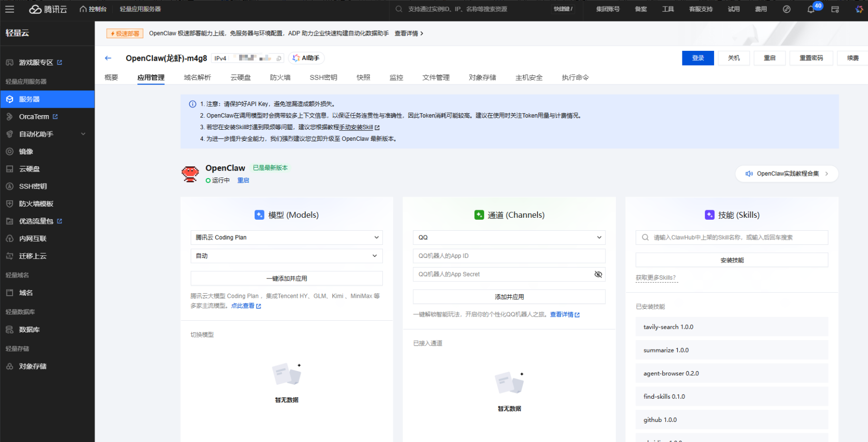The height and width of the screenshot is (442, 868).
Task: Switch to the 快照 tab
Action: click(363, 77)
